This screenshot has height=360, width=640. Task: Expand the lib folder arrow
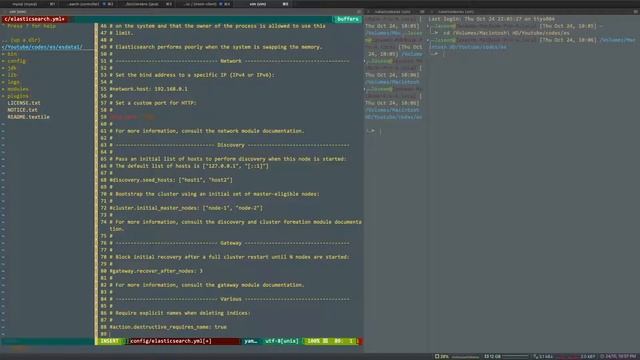point(3,75)
